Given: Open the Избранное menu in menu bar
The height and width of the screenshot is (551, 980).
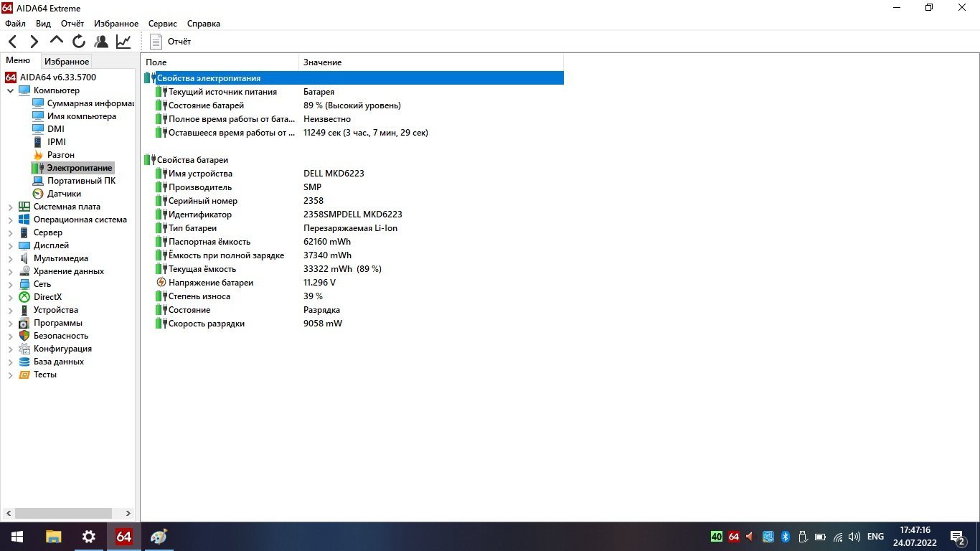Looking at the screenshot, I should coord(116,24).
